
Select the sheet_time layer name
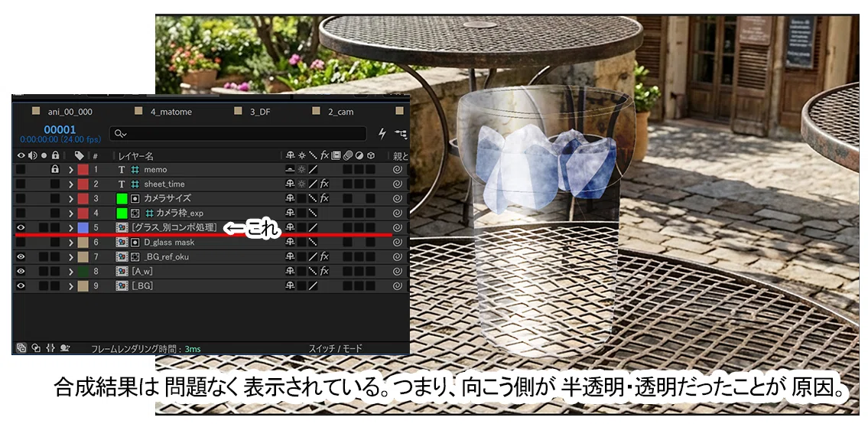click(164, 184)
